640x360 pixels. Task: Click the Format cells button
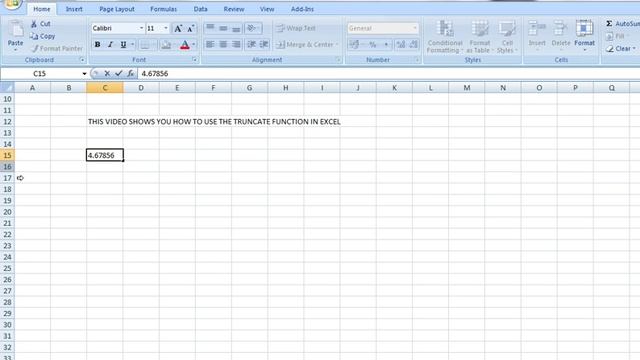click(x=584, y=36)
